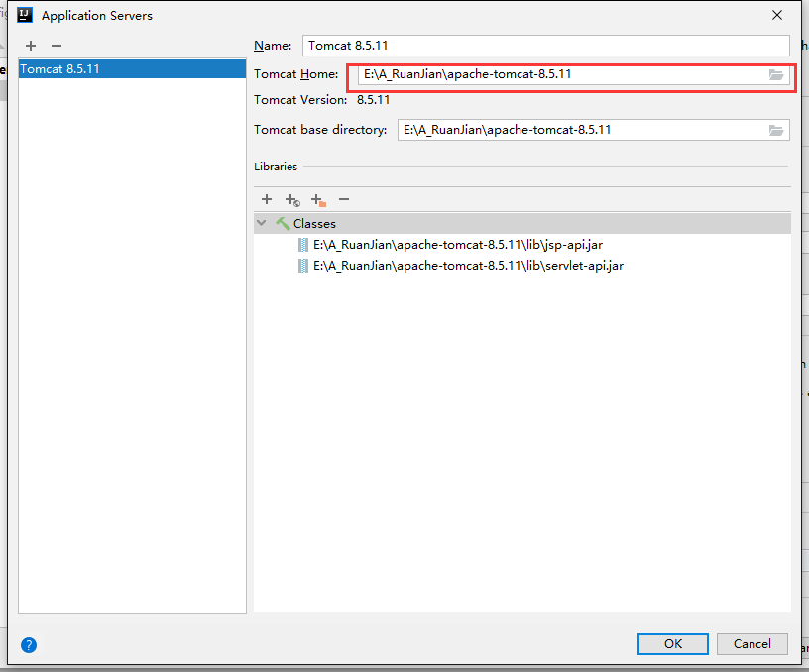Screen dimensions: 809x672
Task: Remove the selected application server
Action: pos(57,46)
